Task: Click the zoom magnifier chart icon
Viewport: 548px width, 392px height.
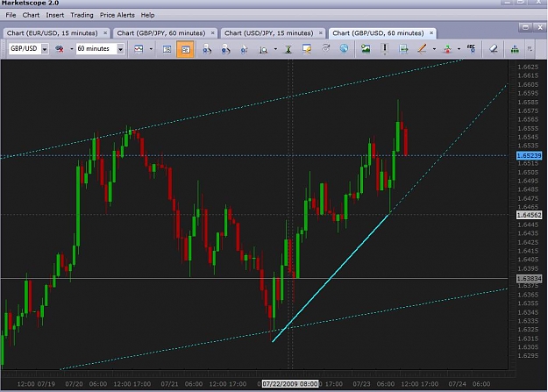Action: coord(263,50)
